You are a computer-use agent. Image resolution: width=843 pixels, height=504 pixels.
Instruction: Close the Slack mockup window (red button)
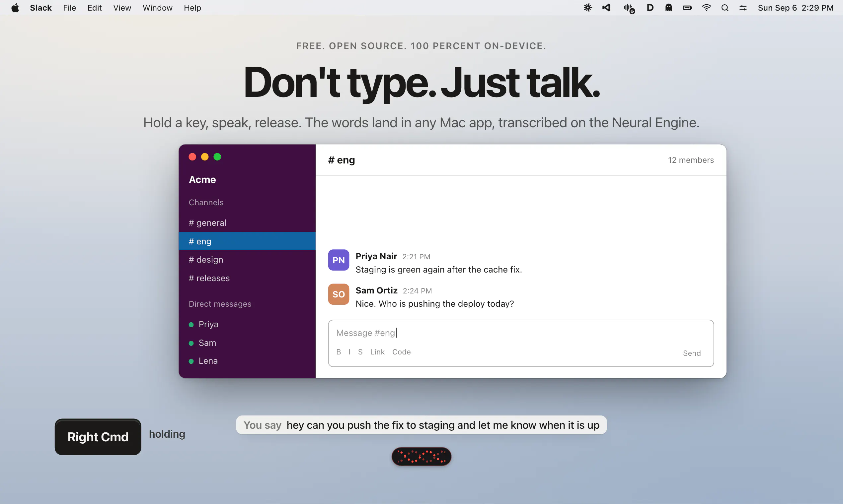click(192, 157)
